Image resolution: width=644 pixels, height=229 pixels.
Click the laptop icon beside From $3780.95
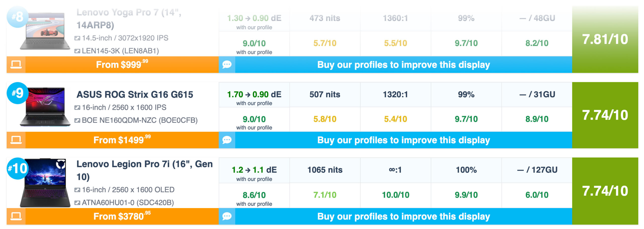16,216
